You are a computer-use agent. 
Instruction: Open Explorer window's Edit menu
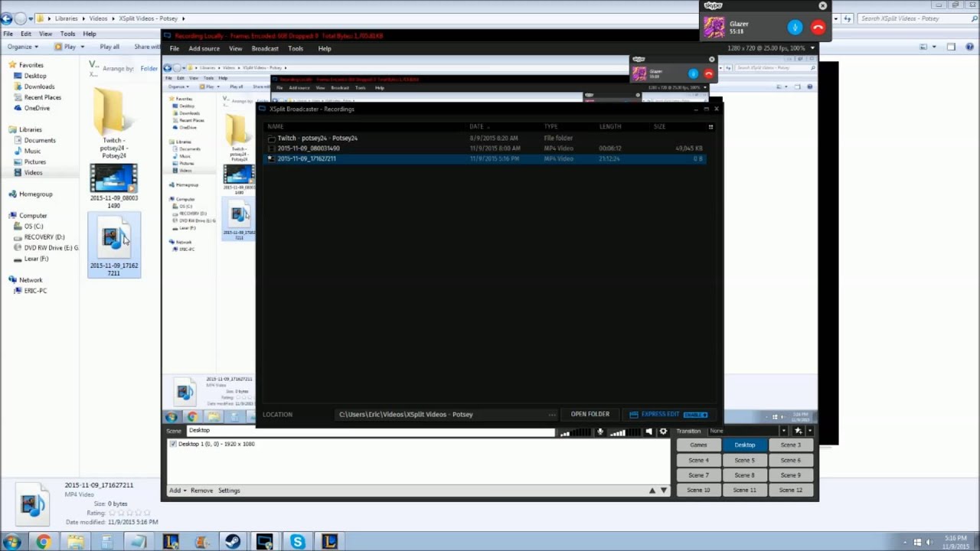tap(26, 34)
